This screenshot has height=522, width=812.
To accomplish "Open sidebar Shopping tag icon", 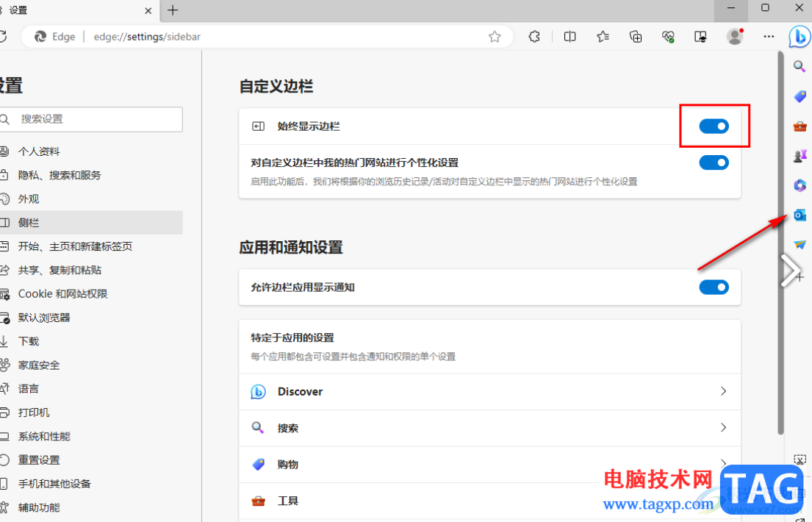I will (x=800, y=96).
